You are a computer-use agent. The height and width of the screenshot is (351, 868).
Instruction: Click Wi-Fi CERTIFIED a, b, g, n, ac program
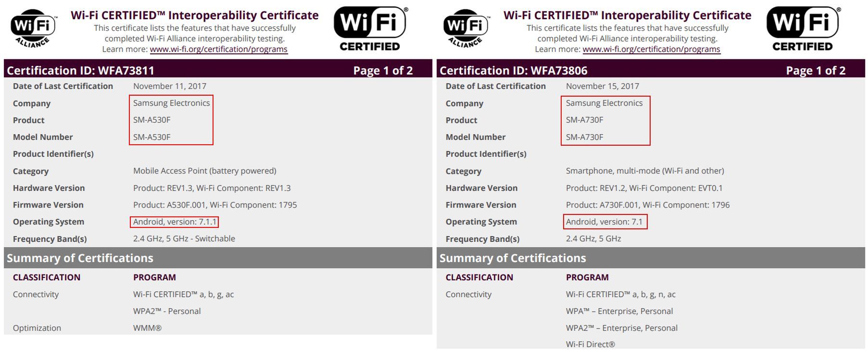pyautogui.click(x=620, y=294)
